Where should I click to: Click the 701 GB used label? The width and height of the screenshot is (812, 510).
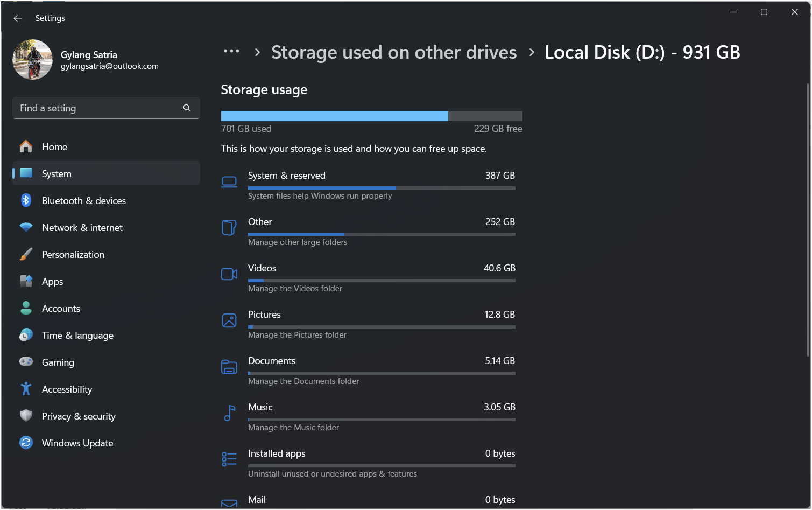point(246,129)
